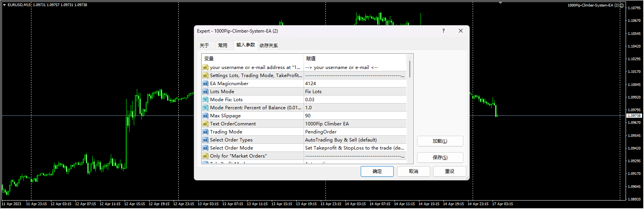The width and height of the screenshot is (644, 209).
Task: Click the string icon beside username parameter
Action: (205, 67)
